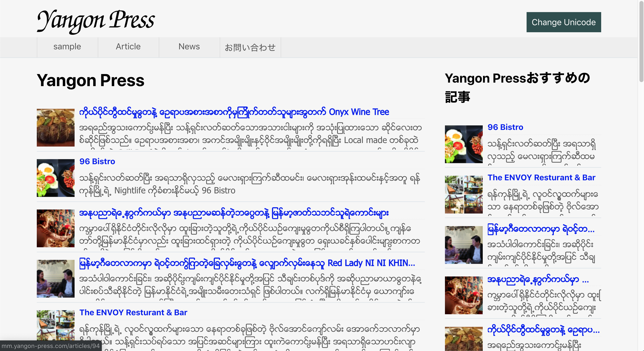Click interview couple thumbnail in recommended sidebar
The image size is (644, 351).
(x=464, y=245)
